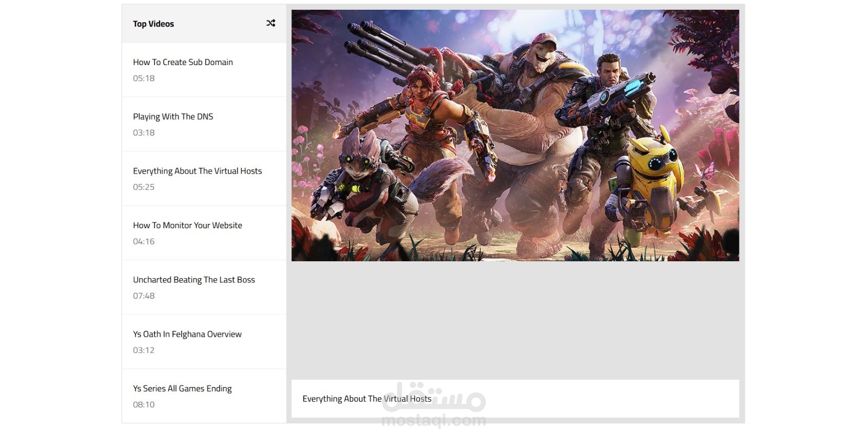The image size is (868, 438).
Task: Click the 05:18 duration label
Action: pyautogui.click(x=144, y=78)
